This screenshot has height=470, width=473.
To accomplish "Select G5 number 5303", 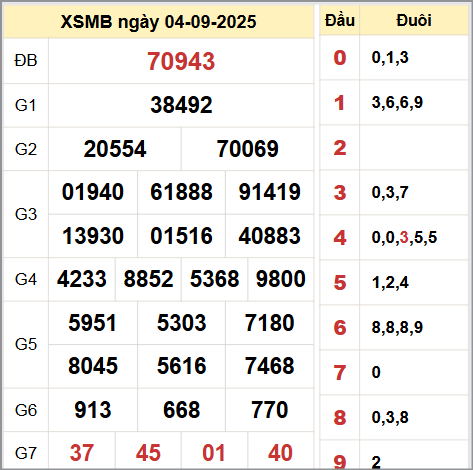I will [x=181, y=323].
